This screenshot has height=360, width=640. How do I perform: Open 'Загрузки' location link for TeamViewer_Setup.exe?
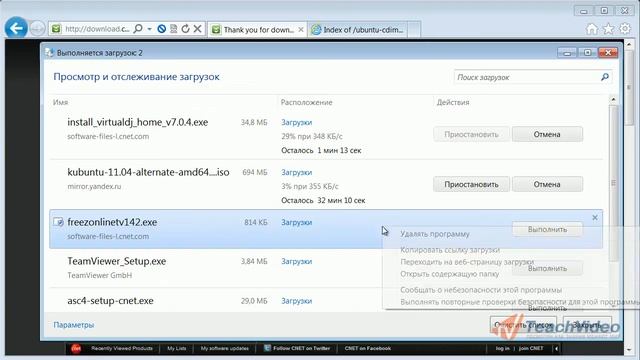tap(296, 262)
